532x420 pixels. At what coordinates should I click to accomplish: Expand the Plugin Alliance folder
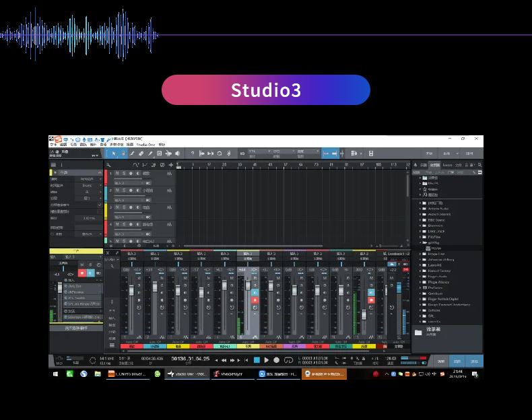[420, 282]
